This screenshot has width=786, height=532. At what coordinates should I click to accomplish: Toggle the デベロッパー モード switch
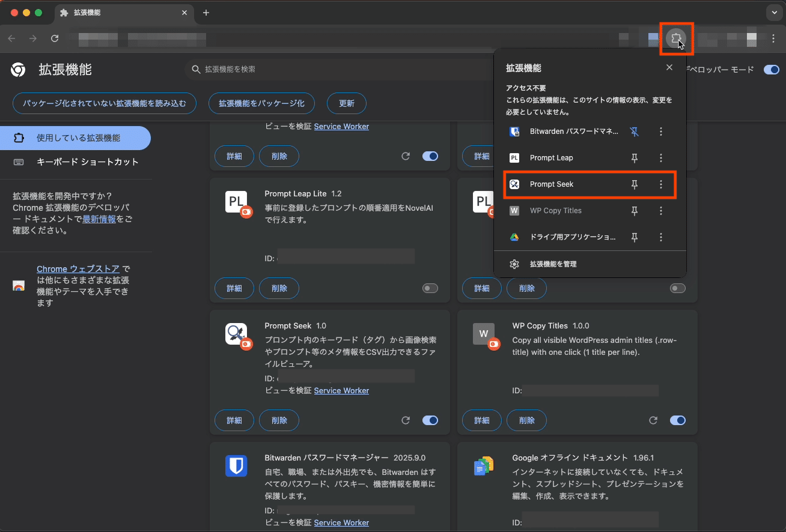point(771,70)
